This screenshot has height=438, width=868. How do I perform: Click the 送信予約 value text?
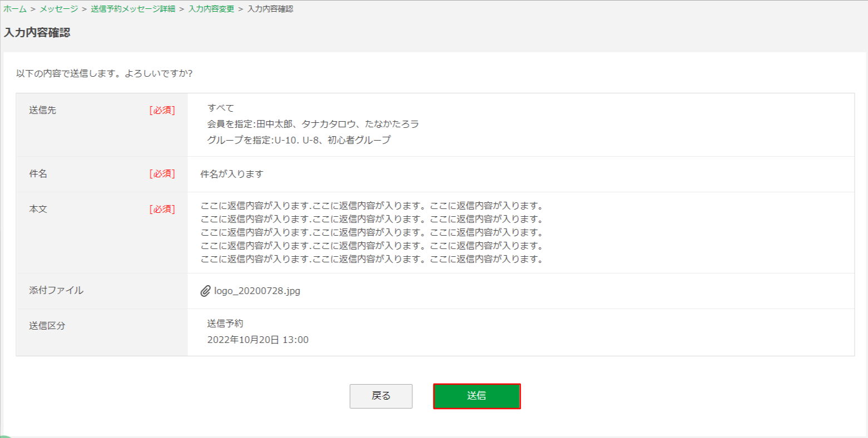[225, 323]
